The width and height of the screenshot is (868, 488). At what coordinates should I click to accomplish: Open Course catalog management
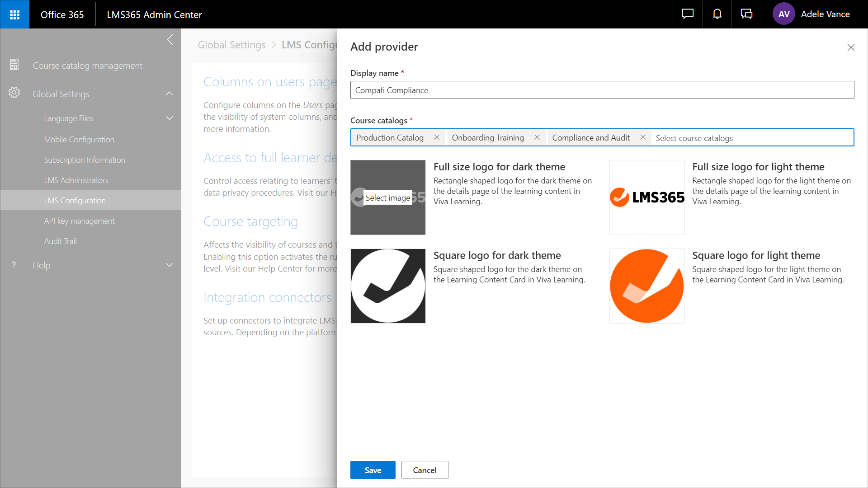[87, 66]
